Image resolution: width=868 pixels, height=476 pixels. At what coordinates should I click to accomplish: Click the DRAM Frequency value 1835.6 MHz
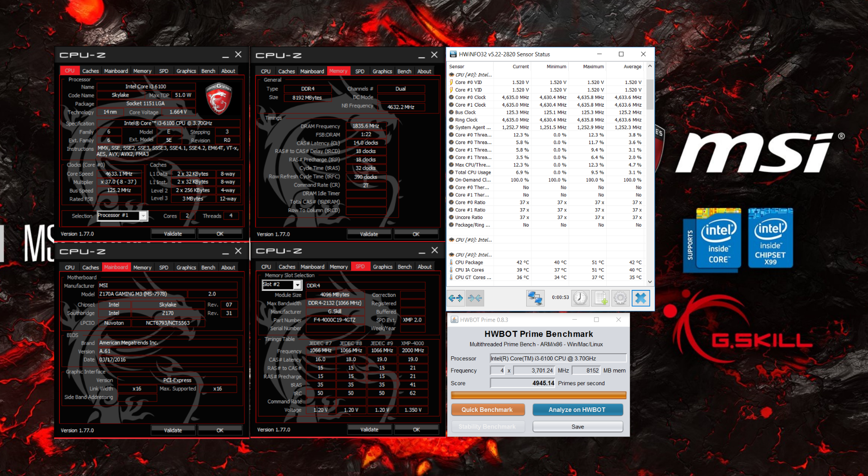[366, 126]
